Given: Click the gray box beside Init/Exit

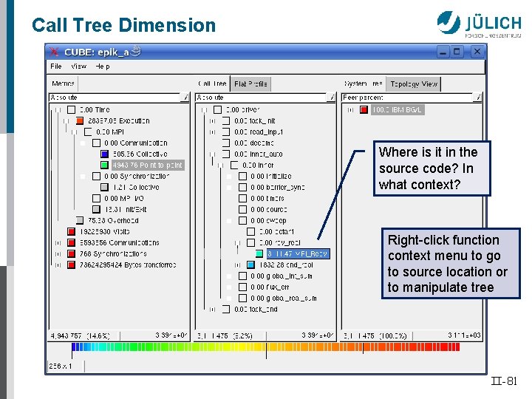Looking at the screenshot, I should pos(96,209).
